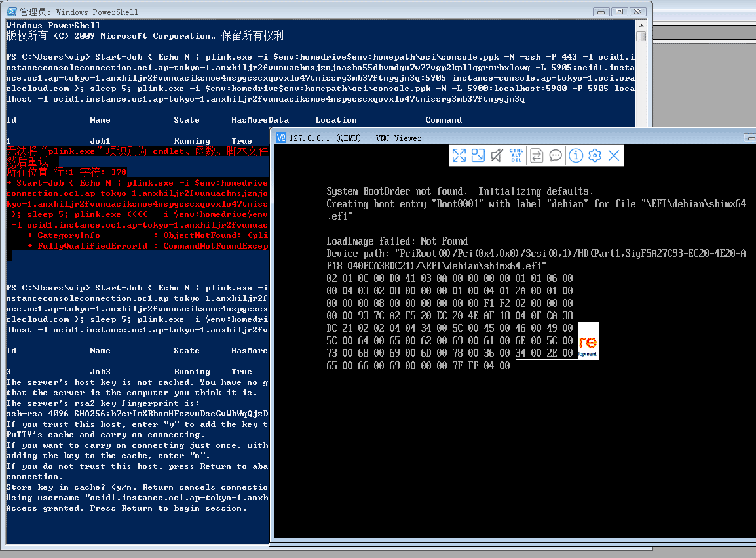Image resolution: width=756 pixels, height=558 pixels.
Task: Click the PowerShell title bar icon
Action: pyautogui.click(x=12, y=12)
